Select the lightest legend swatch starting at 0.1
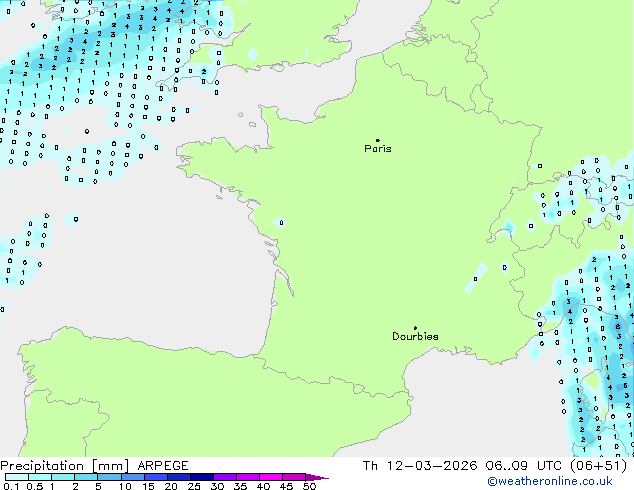Screen dimensions: 634x490 (x=17, y=477)
